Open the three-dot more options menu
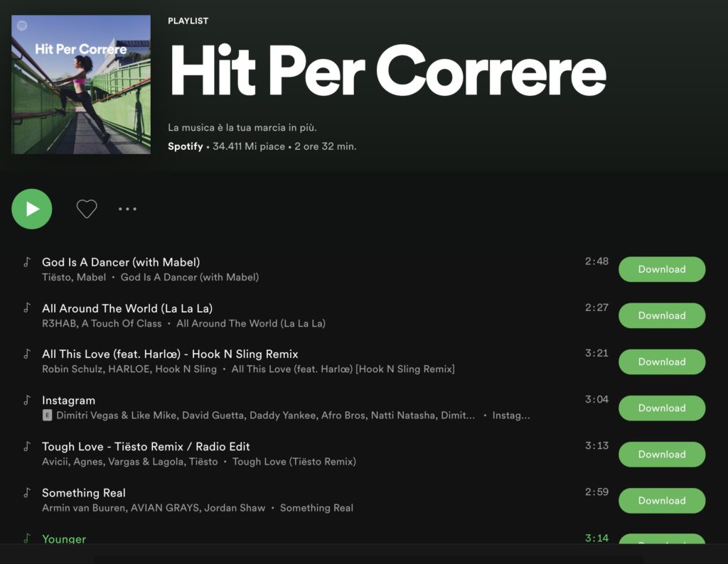This screenshot has width=728, height=564. 127,209
